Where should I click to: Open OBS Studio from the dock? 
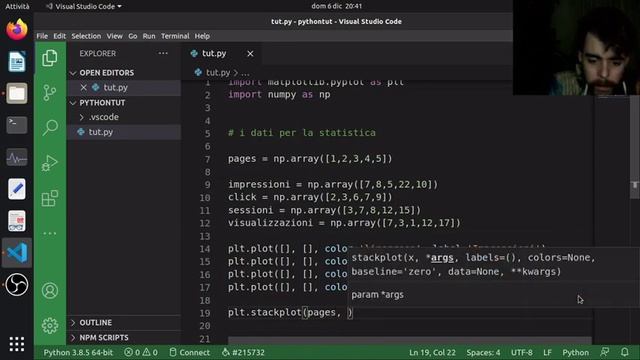point(17,284)
